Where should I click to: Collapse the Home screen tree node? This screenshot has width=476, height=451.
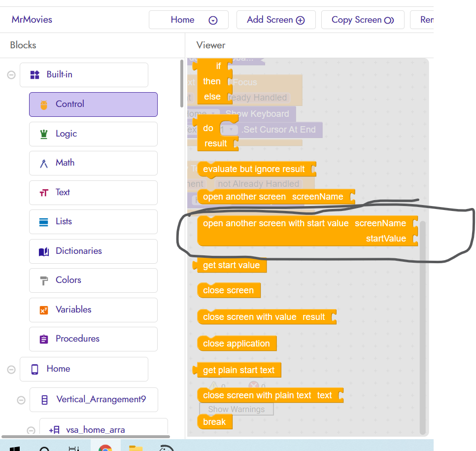tap(11, 369)
